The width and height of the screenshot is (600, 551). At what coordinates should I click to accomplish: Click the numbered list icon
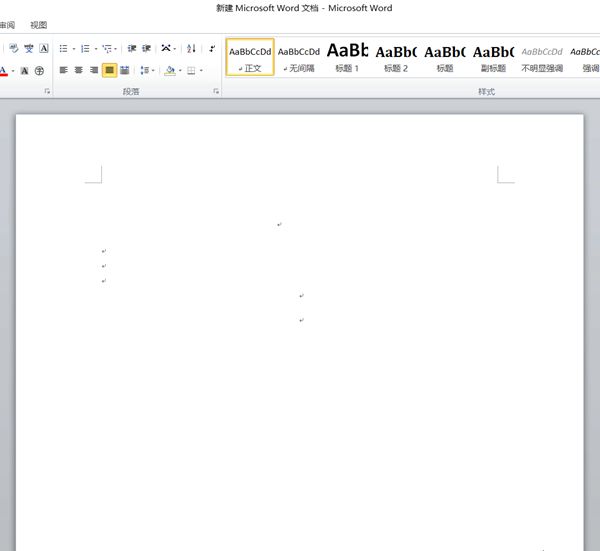point(84,48)
